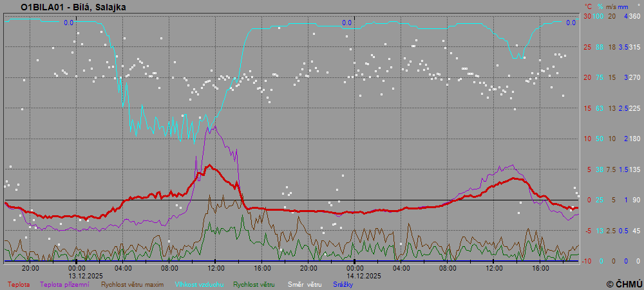Click the Rychlost větru maxim legend entry
The image size is (644, 290).
point(131,284)
